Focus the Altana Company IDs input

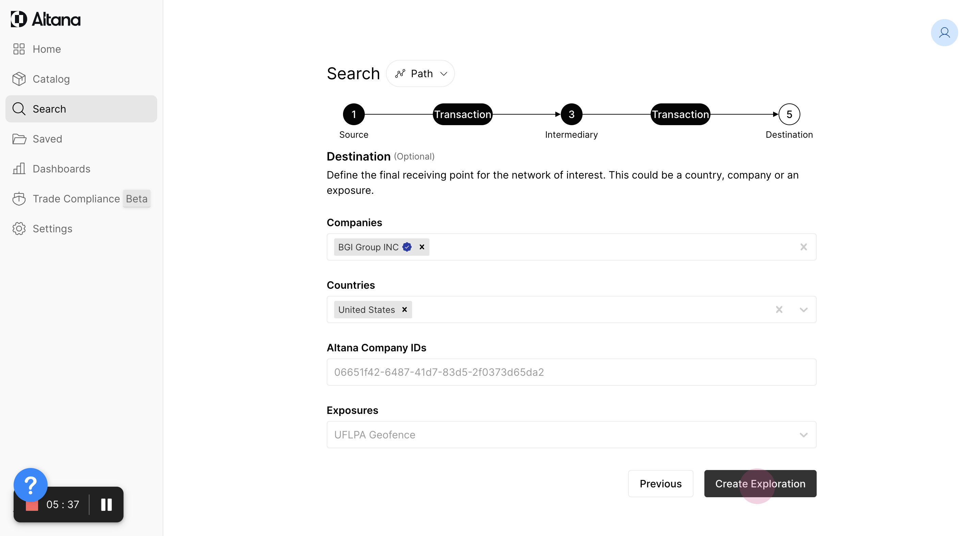coord(571,372)
